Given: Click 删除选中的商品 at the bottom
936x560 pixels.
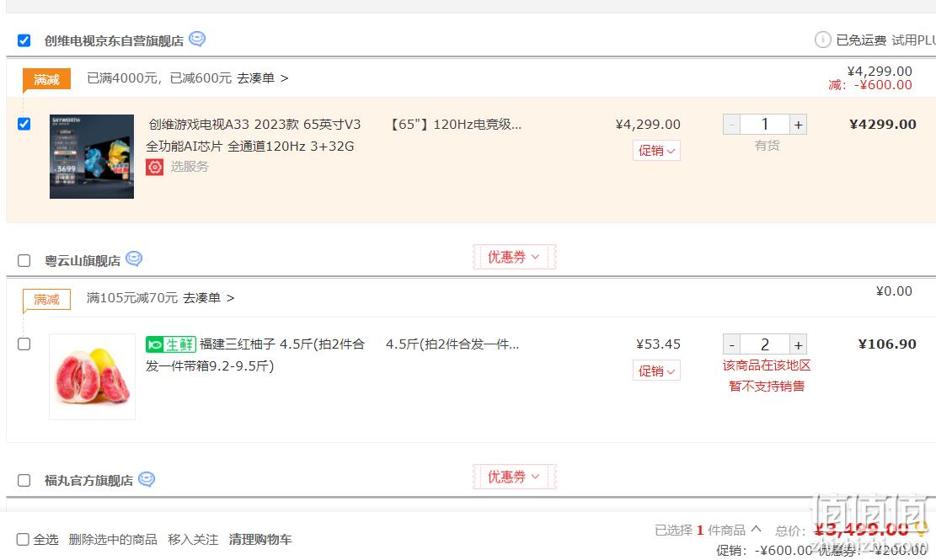Looking at the screenshot, I should pyautogui.click(x=113, y=540).
